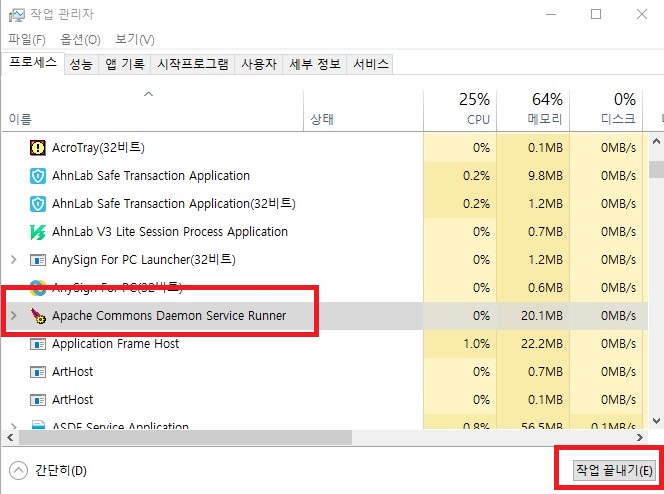The height and width of the screenshot is (494, 664).
Task: Open the 보기(V) menu
Action: pos(135,40)
